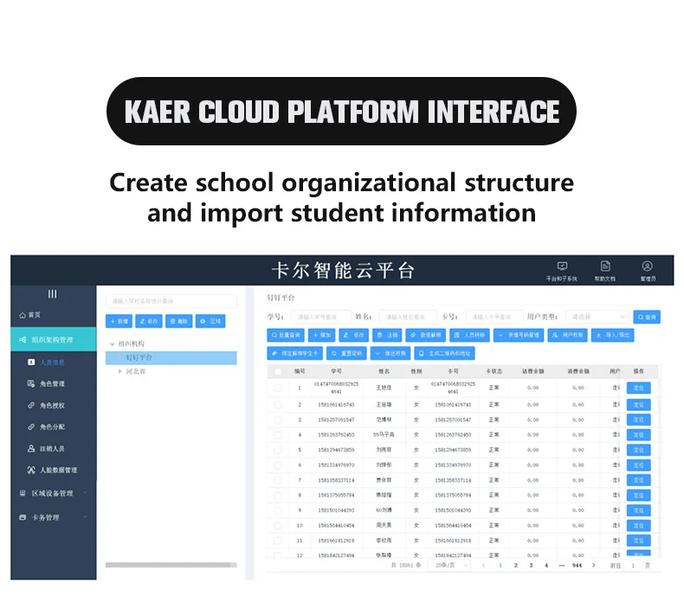Collapse the 组织架构管理 sidebar section
This screenshot has height=616, width=684.
53,340
